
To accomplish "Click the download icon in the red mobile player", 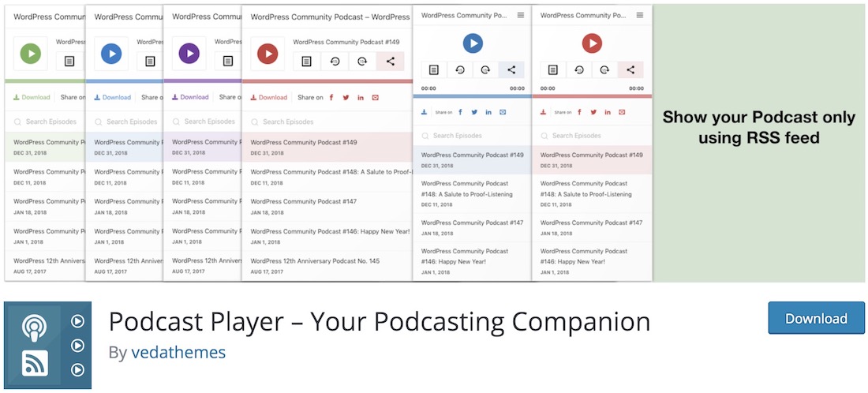I will (544, 112).
